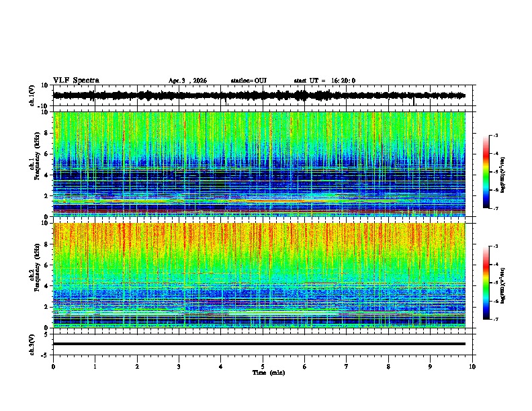Viewport: 532px width, 411px height.
Task: Click the ch.3 voltage flat line trace
Action: click(259, 344)
